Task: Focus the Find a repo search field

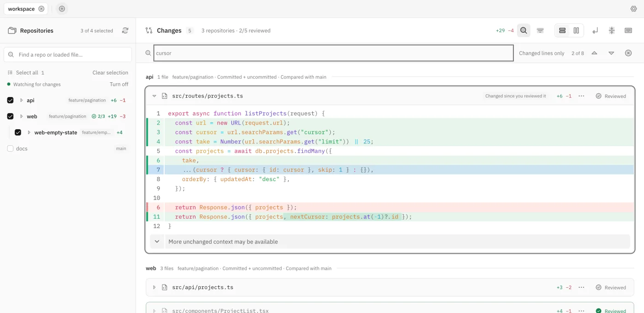Action: pyautogui.click(x=68, y=55)
